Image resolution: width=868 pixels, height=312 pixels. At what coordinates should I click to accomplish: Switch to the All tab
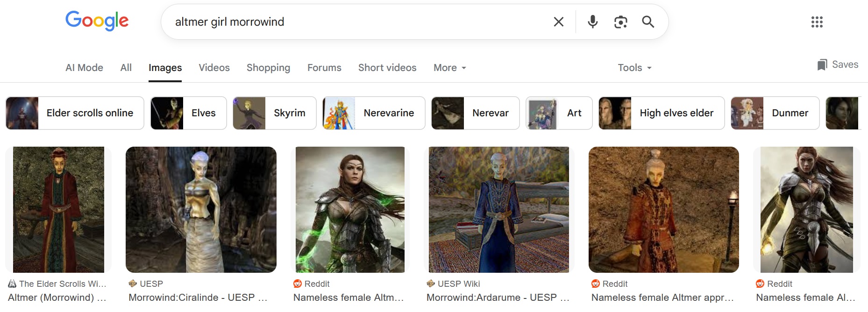126,68
